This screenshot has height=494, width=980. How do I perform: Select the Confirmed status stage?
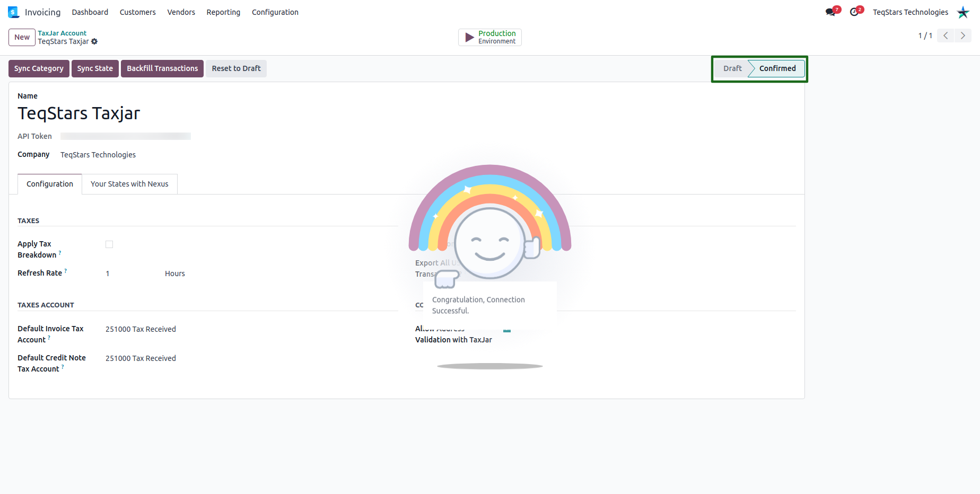pyautogui.click(x=777, y=68)
